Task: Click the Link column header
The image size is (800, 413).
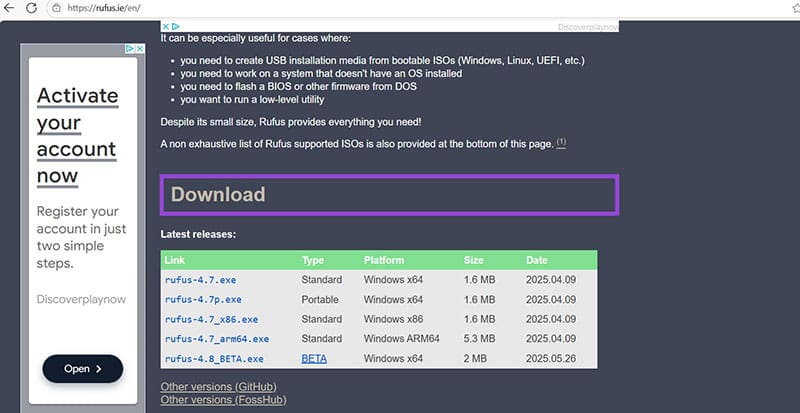Action: tap(174, 260)
